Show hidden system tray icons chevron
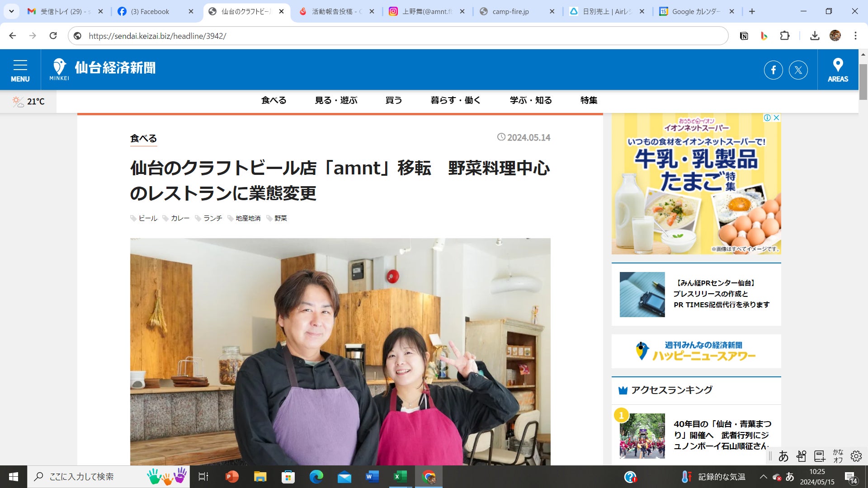Viewport: 868px width, 488px height. (x=763, y=477)
